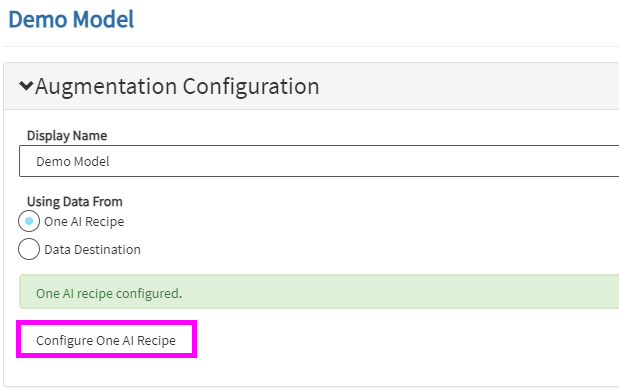
Task: Click the Display Name field label
Action: coord(67,135)
